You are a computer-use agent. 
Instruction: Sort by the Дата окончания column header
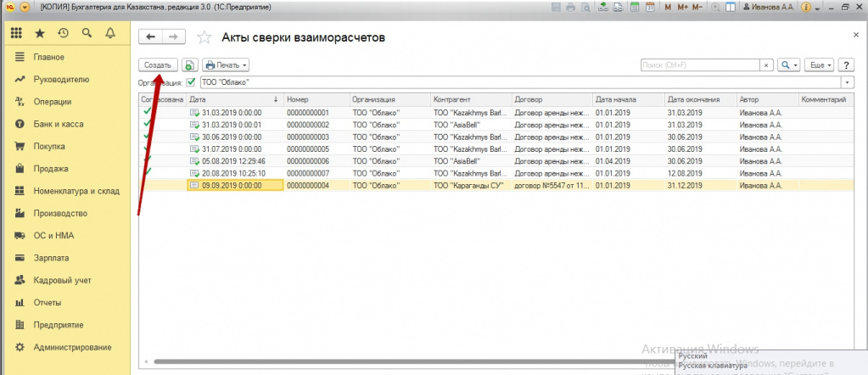click(x=701, y=100)
